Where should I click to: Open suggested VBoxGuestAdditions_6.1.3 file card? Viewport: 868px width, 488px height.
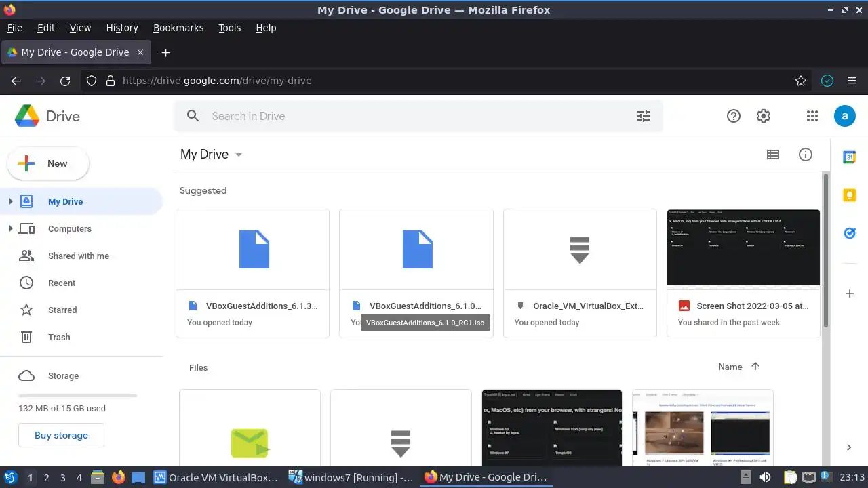pos(252,273)
